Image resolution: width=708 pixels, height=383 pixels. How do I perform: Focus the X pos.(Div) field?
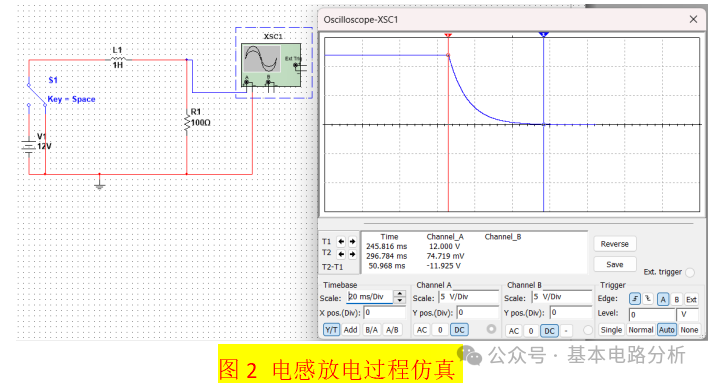pos(385,313)
